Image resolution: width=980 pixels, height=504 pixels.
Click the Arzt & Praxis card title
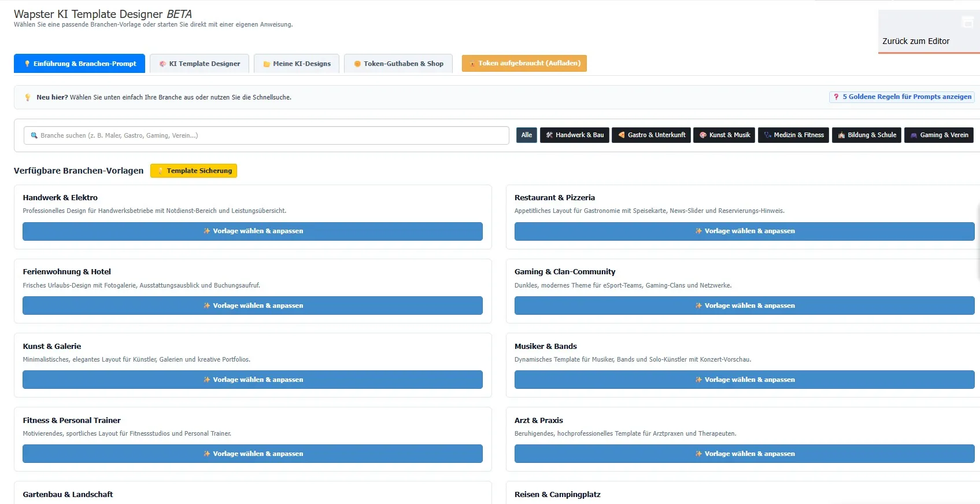pyautogui.click(x=539, y=420)
